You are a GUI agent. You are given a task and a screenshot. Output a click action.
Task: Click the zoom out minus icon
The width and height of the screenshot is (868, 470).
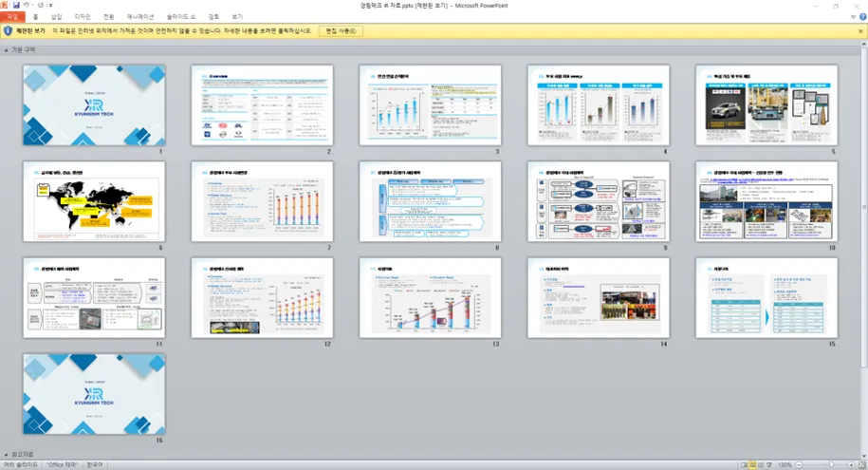coord(798,465)
